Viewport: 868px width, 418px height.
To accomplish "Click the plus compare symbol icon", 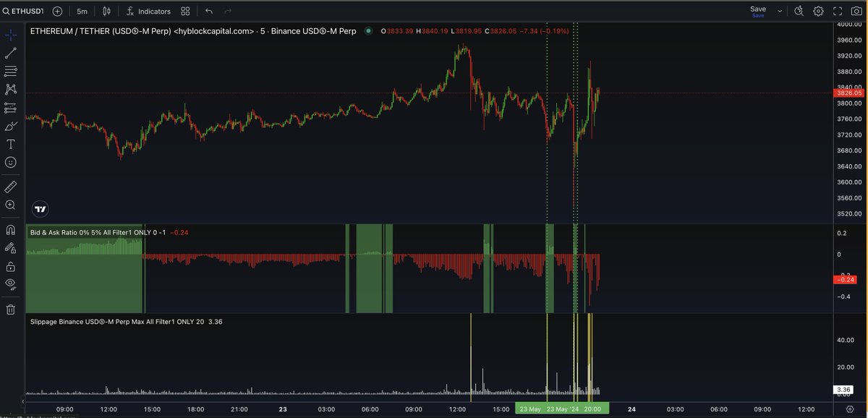I will pos(57,12).
